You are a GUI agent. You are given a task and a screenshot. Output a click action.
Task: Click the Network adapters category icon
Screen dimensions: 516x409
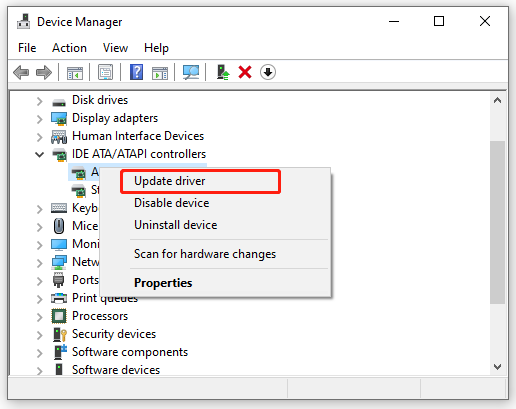[59, 262]
